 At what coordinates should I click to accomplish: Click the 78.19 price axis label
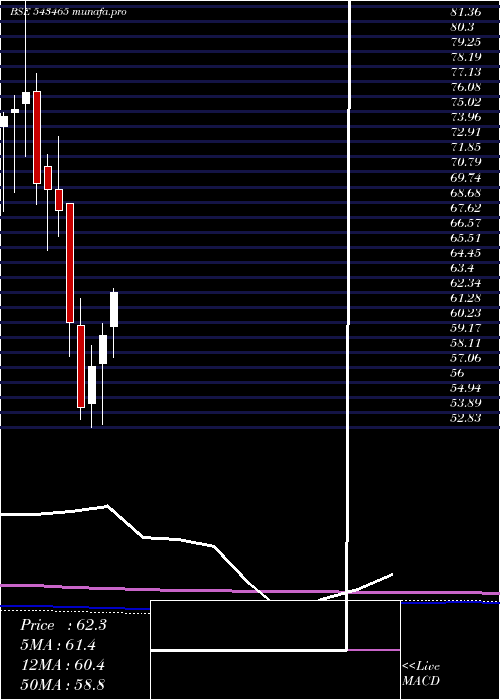pyautogui.click(x=465, y=57)
